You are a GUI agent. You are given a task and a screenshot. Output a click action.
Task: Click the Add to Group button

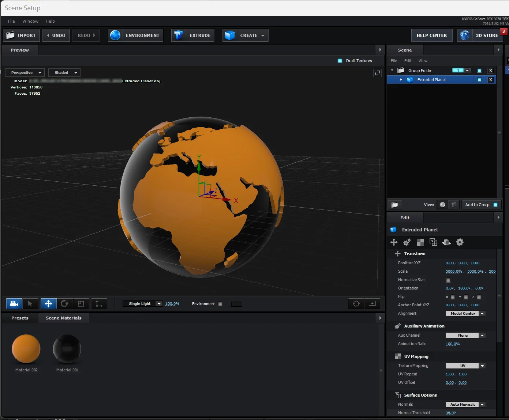pyautogui.click(x=478, y=205)
